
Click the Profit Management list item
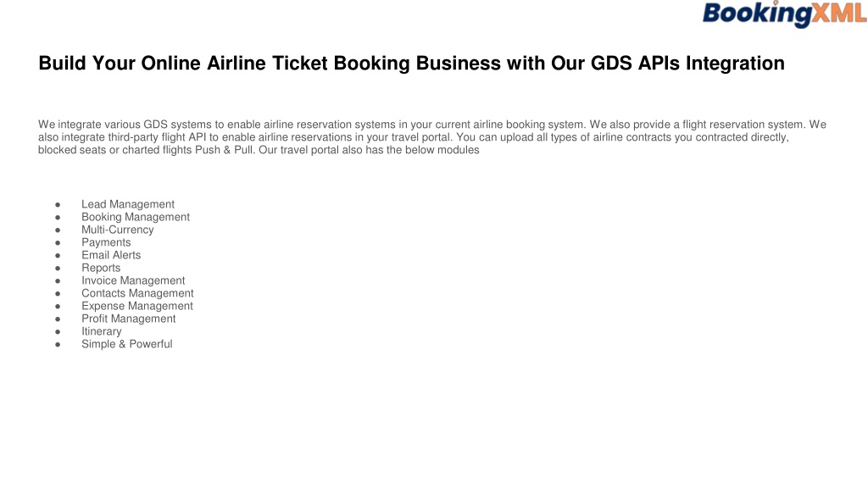[x=129, y=319]
